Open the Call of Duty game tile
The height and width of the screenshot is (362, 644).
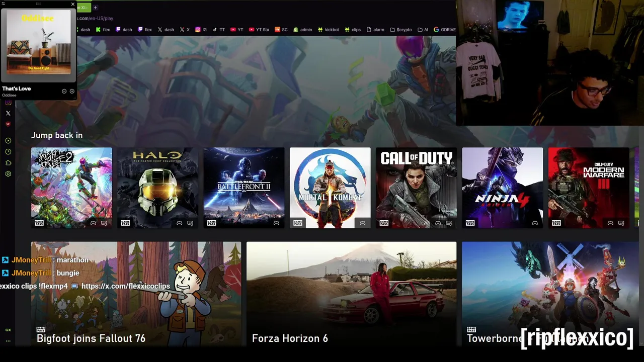[x=417, y=188]
